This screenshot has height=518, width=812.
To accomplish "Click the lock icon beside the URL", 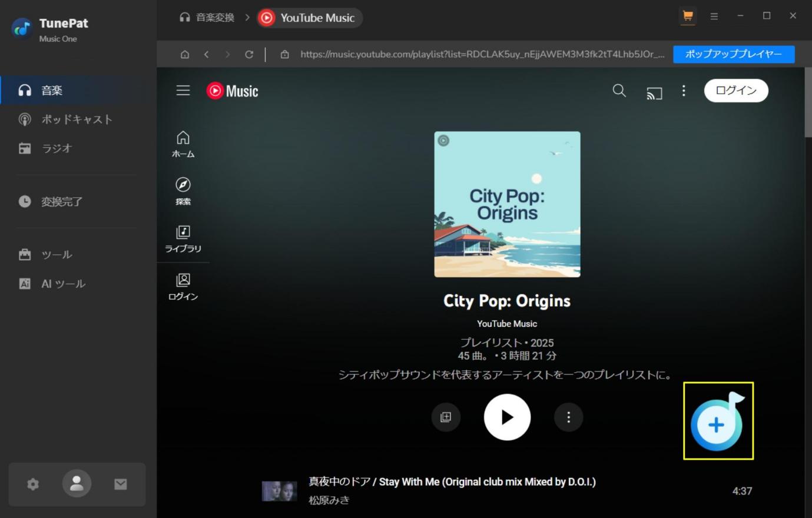I will click(285, 54).
